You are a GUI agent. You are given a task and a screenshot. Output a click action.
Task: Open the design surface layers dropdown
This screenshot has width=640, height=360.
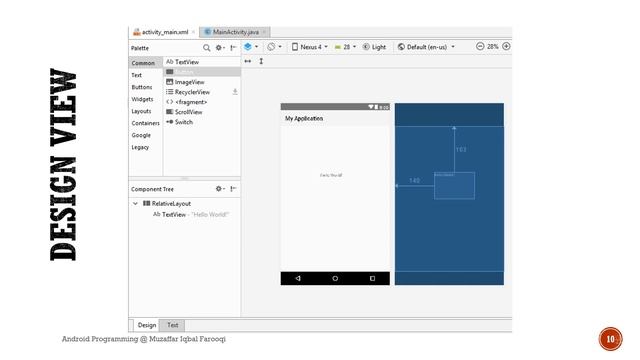coord(251,47)
